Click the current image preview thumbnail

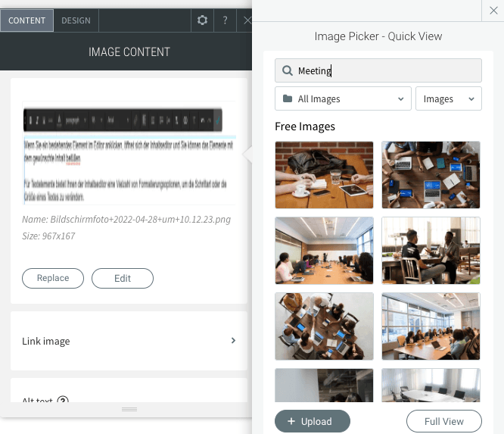tap(129, 153)
